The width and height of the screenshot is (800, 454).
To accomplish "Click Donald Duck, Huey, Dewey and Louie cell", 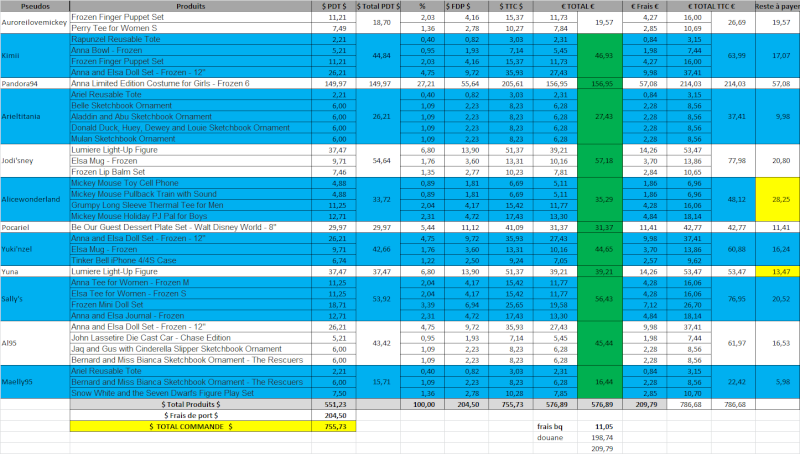I will [x=190, y=128].
